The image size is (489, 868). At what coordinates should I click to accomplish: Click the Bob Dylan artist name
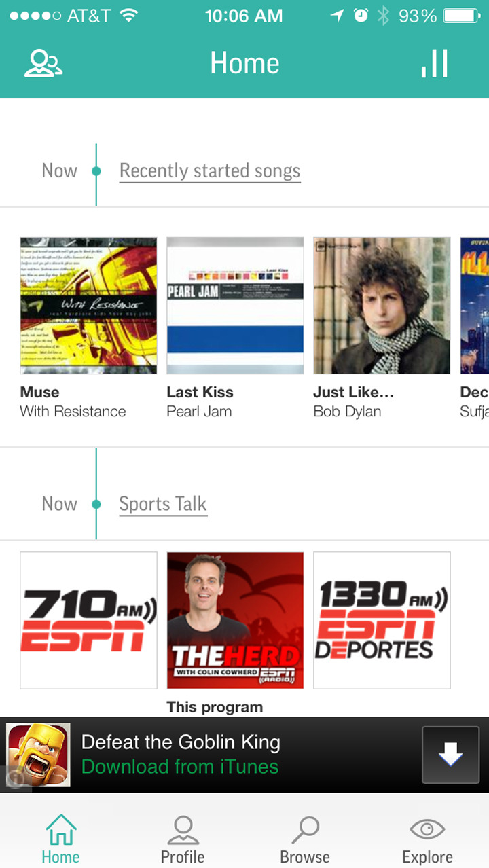point(347,412)
